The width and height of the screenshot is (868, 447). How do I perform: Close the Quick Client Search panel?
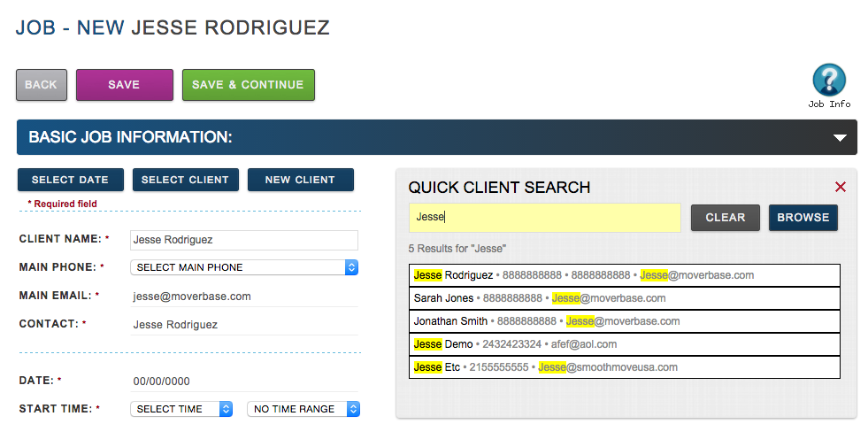840,187
